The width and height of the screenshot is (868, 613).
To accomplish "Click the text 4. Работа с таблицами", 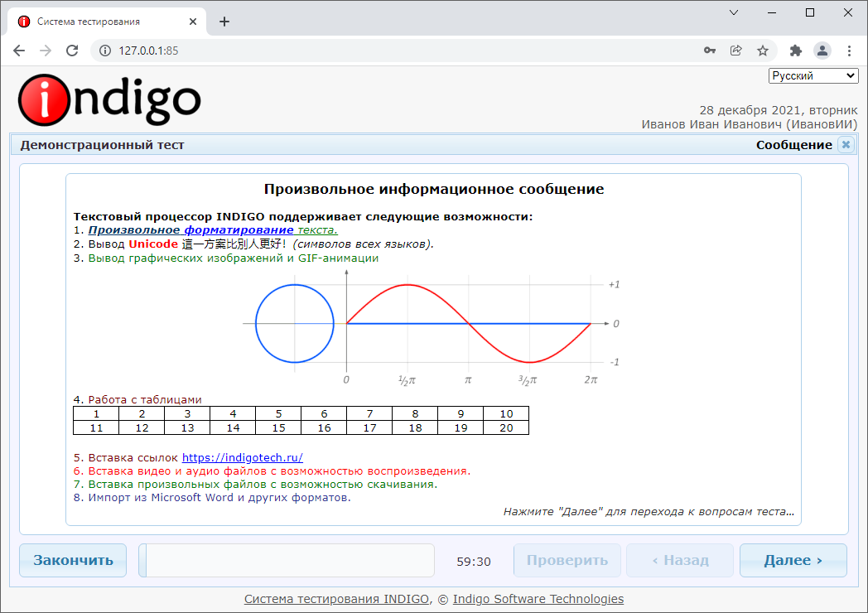I will click(x=137, y=400).
